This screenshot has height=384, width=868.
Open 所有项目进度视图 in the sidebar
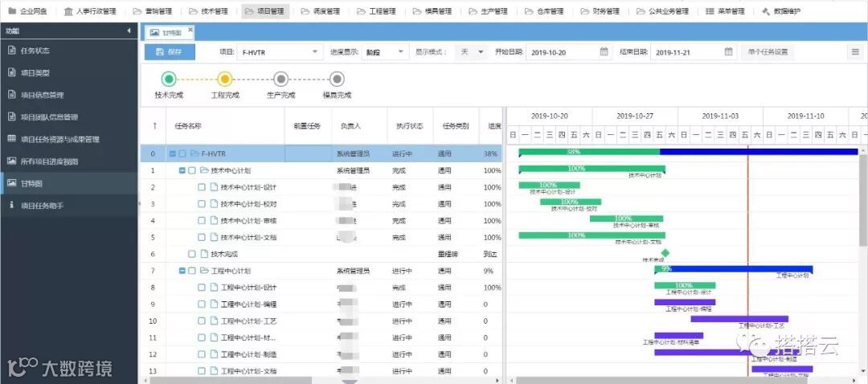click(68, 161)
